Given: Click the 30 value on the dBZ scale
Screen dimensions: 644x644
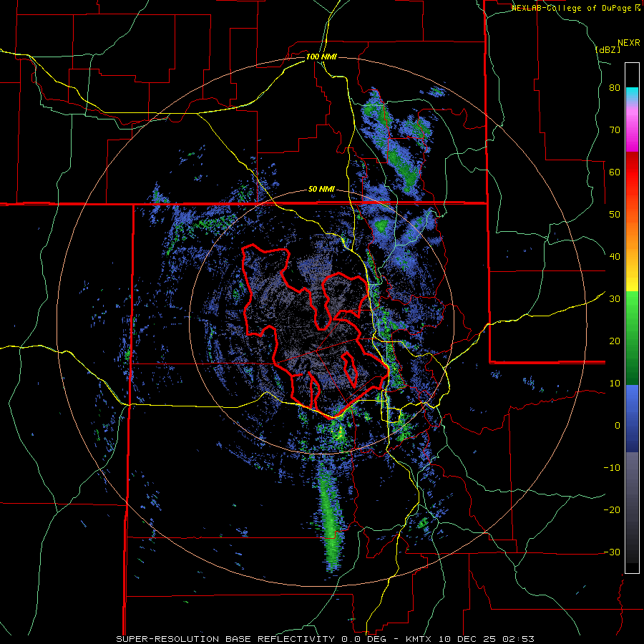Looking at the screenshot, I should (615, 299).
